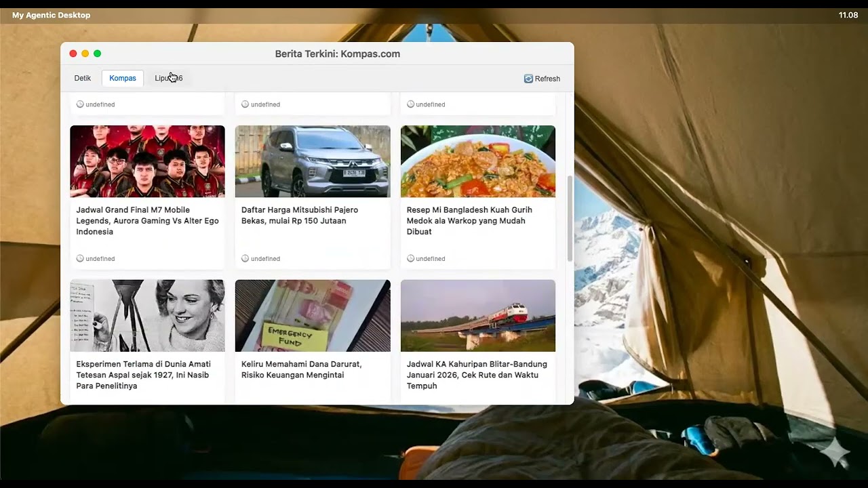Open Jadwal KA Kahuripan Blitar-Bandung headline

[x=477, y=375]
